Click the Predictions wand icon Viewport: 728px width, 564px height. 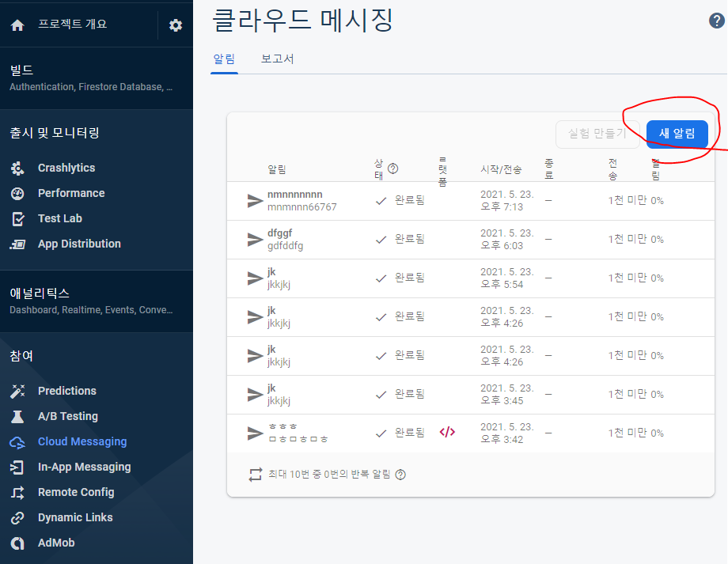tap(17, 392)
